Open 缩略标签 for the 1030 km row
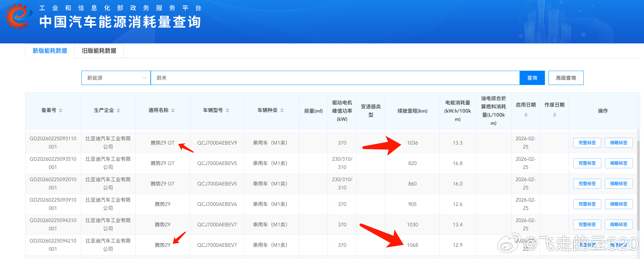 (619, 225)
